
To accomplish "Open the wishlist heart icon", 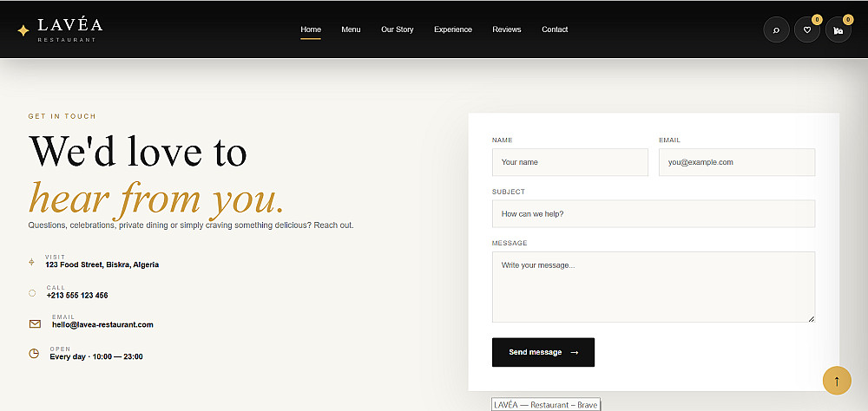I will 807,29.
